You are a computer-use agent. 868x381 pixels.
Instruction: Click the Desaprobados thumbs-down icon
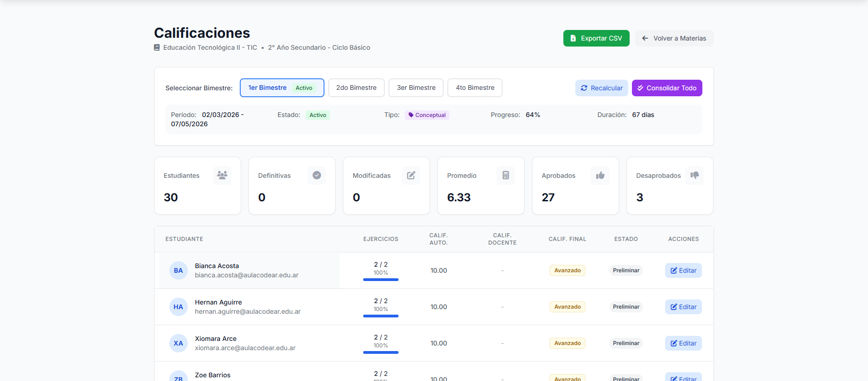pyautogui.click(x=694, y=176)
